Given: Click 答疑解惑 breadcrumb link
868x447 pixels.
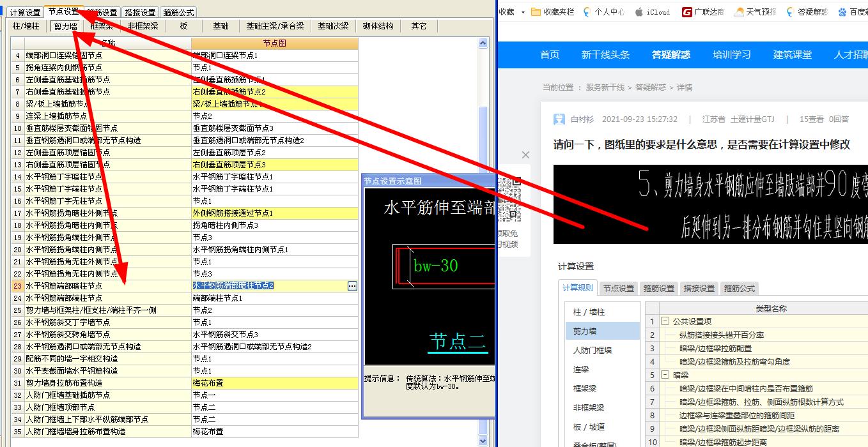Looking at the screenshot, I should pyautogui.click(x=651, y=87).
